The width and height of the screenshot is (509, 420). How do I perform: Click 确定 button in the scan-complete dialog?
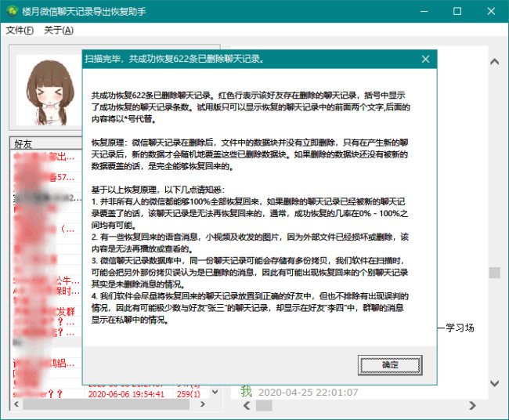pyautogui.click(x=390, y=365)
